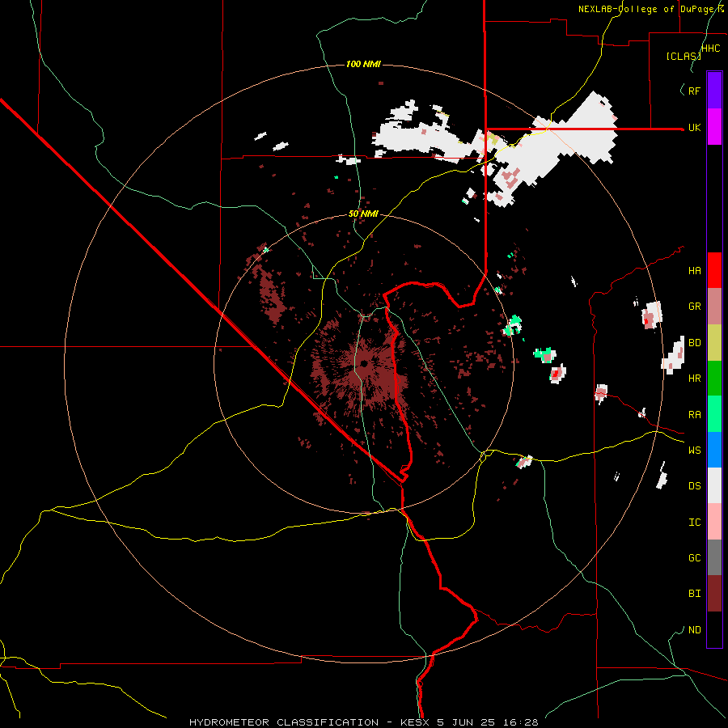Click the DS legend label
Image resolution: width=728 pixels, height=728 pixels.
point(694,485)
